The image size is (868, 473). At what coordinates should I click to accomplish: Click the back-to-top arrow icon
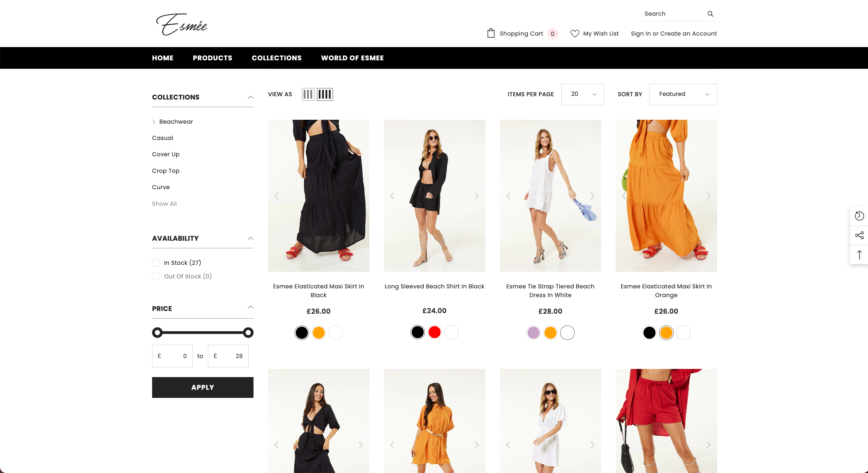pyautogui.click(x=859, y=255)
